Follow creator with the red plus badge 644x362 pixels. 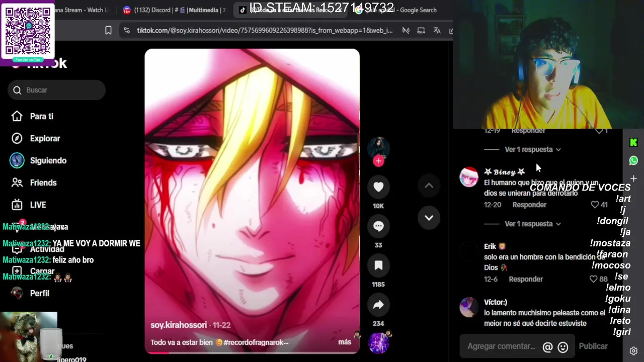click(378, 161)
